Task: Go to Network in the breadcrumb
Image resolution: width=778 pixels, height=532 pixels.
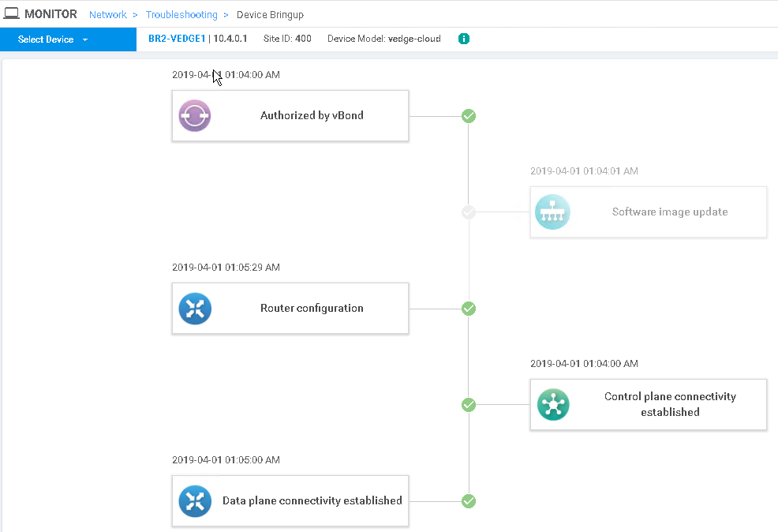Action: (107, 14)
